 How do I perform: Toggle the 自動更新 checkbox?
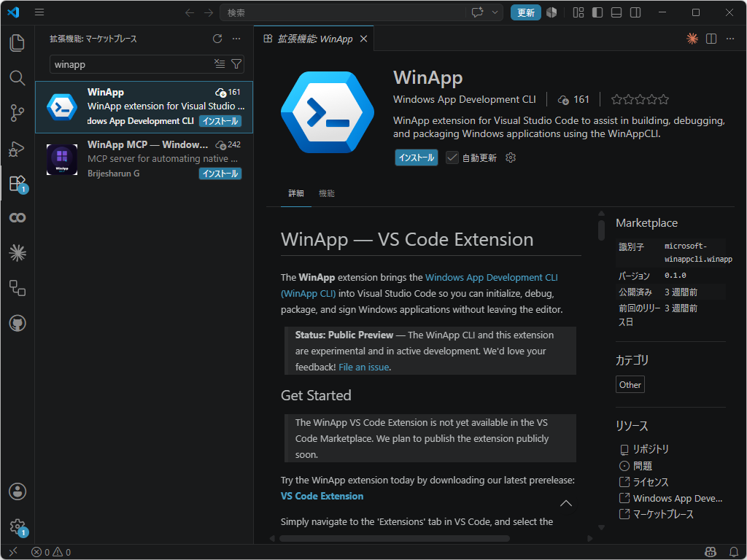click(x=452, y=157)
